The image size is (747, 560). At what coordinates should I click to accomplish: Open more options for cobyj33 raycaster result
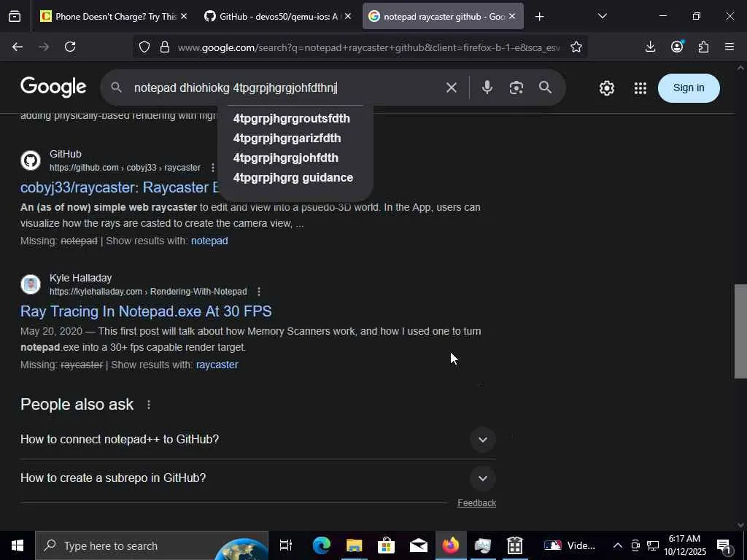(x=213, y=168)
